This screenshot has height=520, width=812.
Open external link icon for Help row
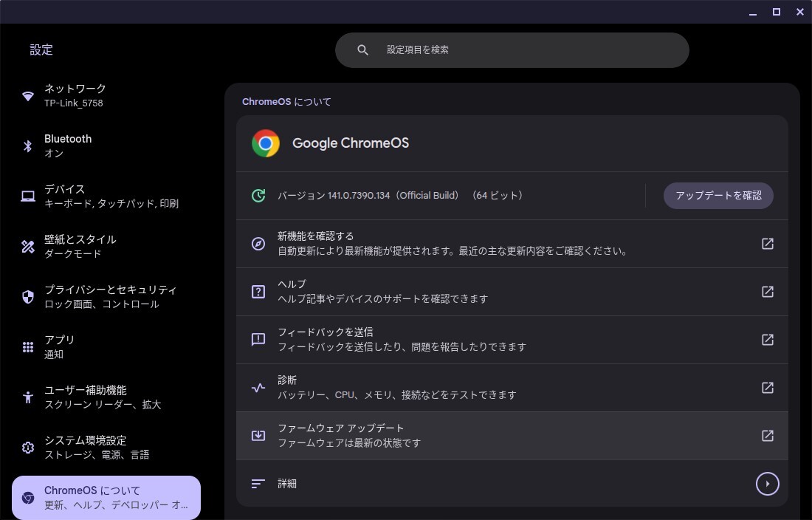(x=768, y=292)
